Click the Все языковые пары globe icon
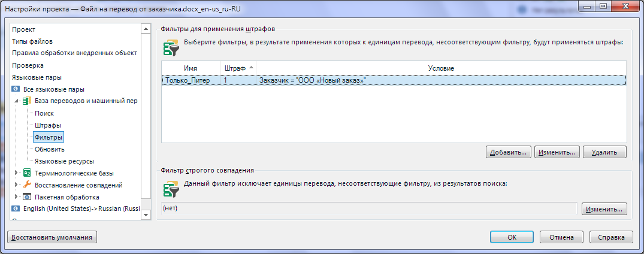The height and width of the screenshot is (254, 644). (16, 89)
